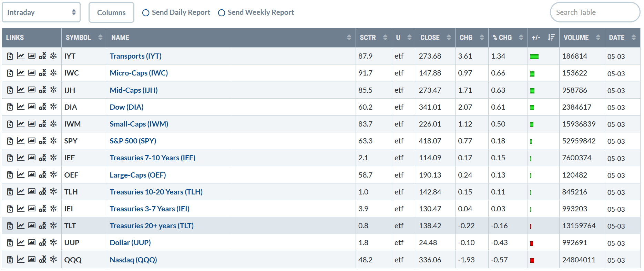The width and height of the screenshot is (644, 271).
Task: Open Transports (IYT) link
Action: [135, 56]
